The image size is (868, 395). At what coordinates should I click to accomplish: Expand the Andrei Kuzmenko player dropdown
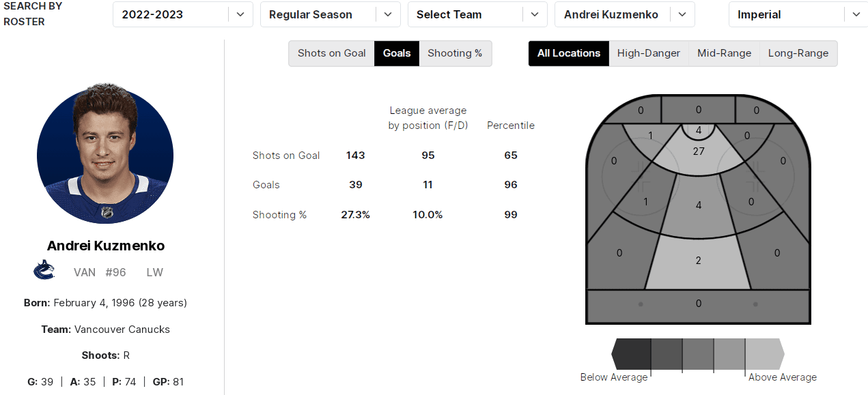click(682, 14)
